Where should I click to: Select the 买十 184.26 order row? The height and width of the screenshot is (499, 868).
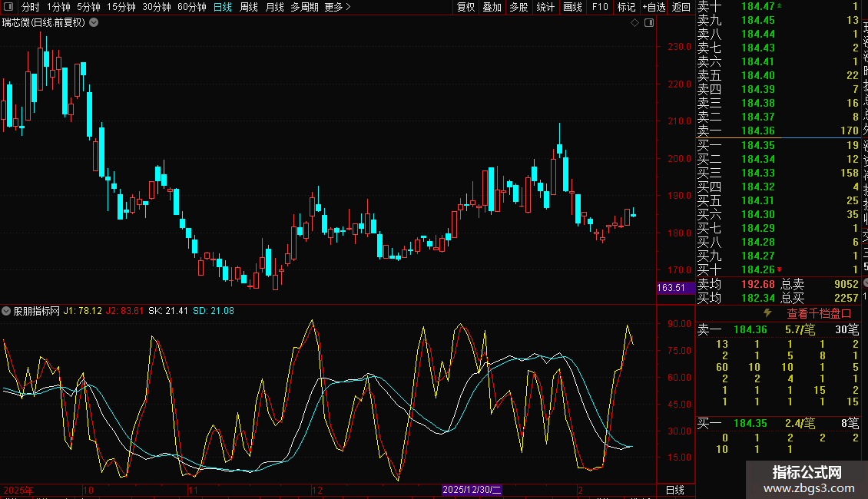778,269
